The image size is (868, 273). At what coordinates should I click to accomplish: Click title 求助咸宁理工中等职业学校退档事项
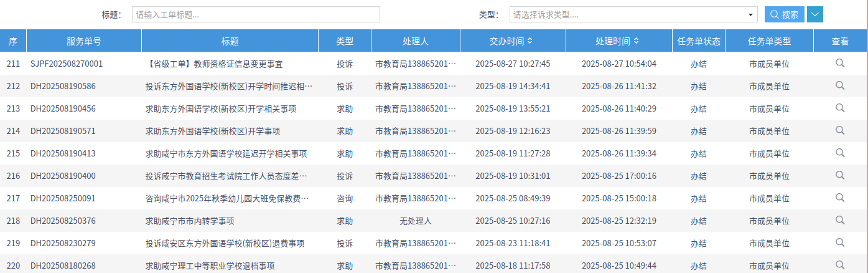click(x=210, y=266)
